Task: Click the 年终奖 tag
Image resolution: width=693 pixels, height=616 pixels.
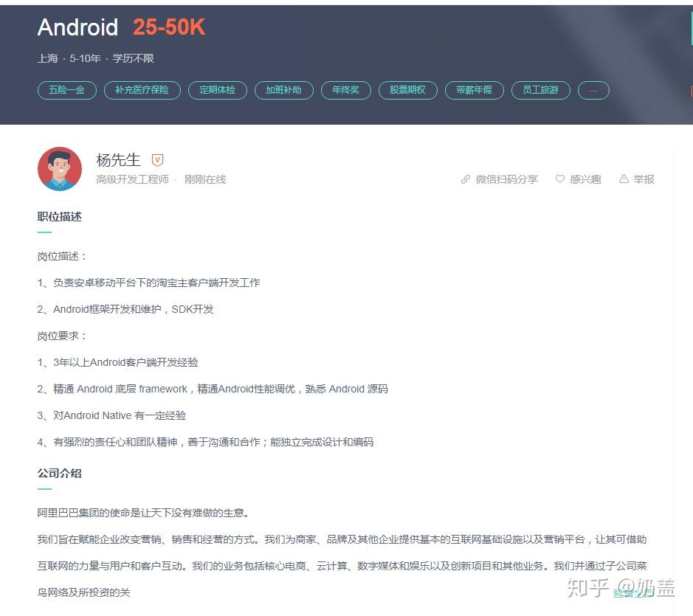Action: [345, 90]
